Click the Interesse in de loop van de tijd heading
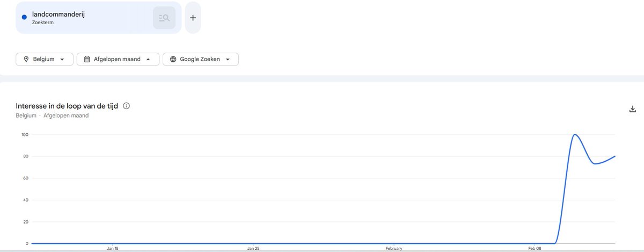 pyautogui.click(x=67, y=106)
